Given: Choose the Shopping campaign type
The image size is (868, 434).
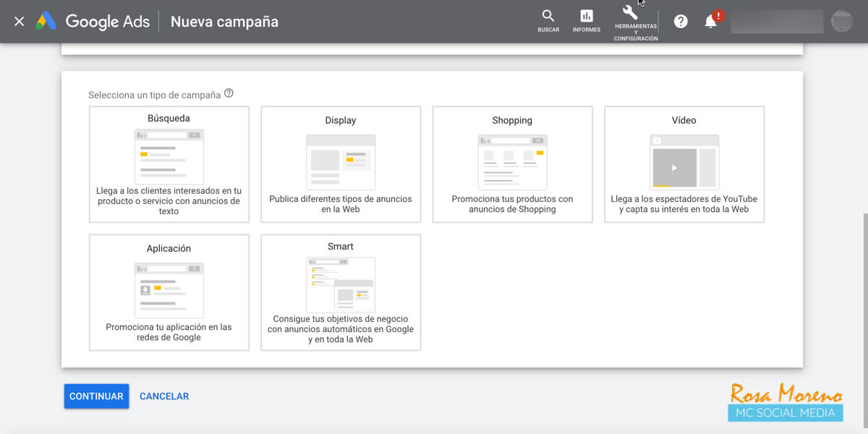Looking at the screenshot, I should pyautogui.click(x=512, y=164).
